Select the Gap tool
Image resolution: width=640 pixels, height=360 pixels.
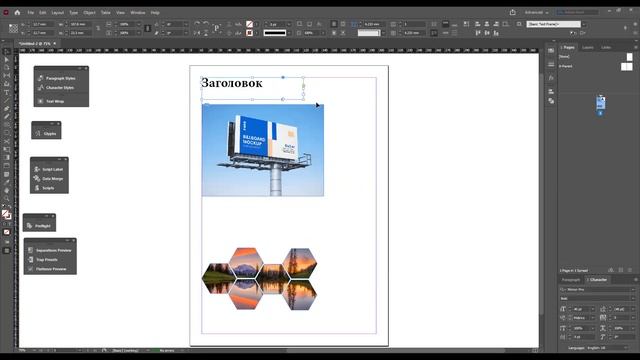(x=7, y=76)
